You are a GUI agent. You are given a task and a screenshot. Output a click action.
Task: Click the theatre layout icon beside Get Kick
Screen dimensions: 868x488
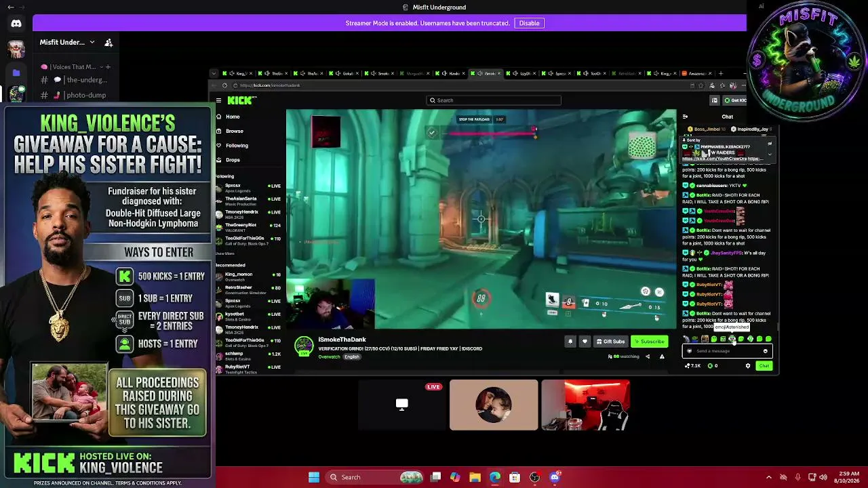714,100
